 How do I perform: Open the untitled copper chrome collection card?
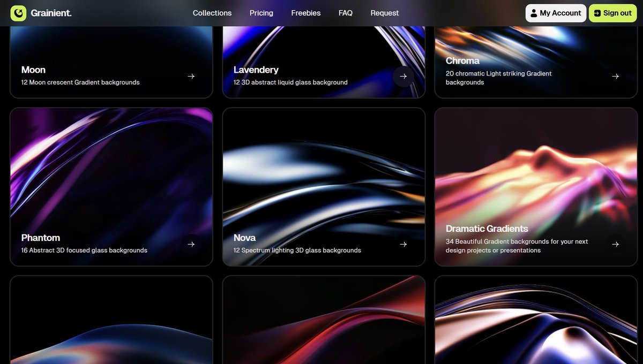tap(536, 320)
